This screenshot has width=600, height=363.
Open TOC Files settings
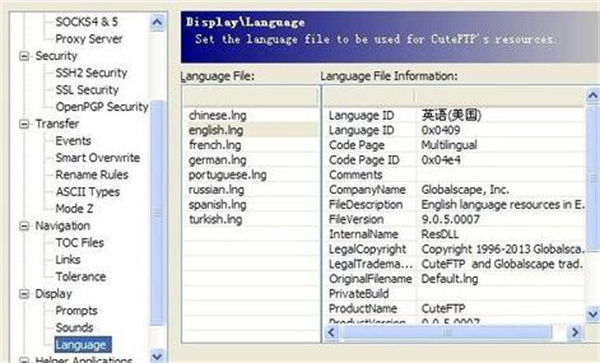tap(80, 243)
